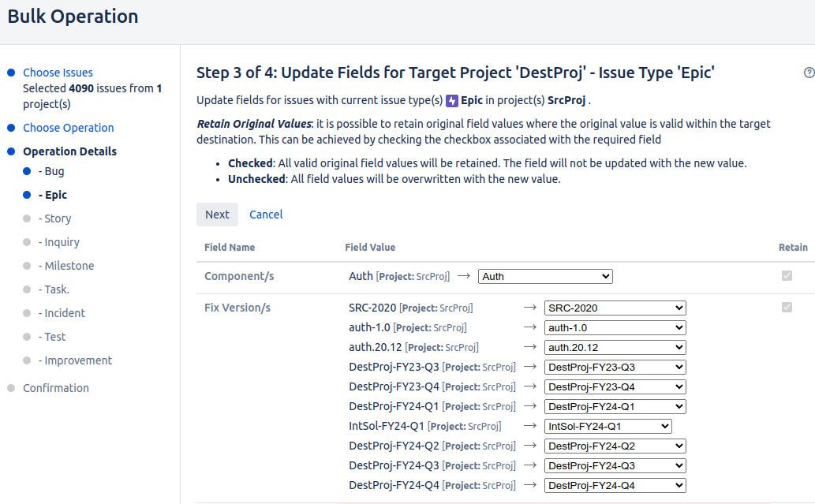Go to the Choose Issues step
This screenshot has width=815, height=504.
58,73
